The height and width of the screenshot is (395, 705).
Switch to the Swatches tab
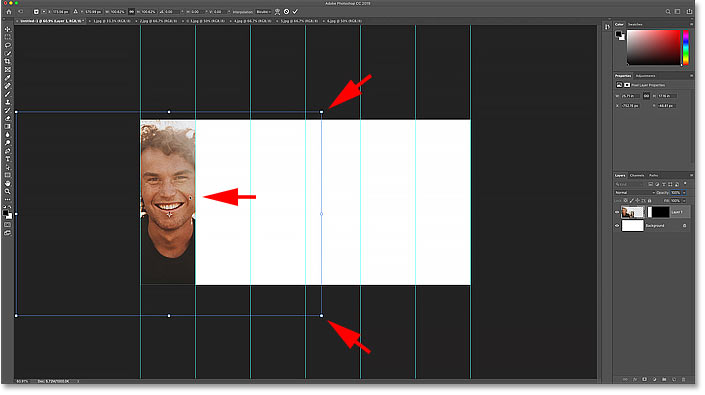point(635,24)
